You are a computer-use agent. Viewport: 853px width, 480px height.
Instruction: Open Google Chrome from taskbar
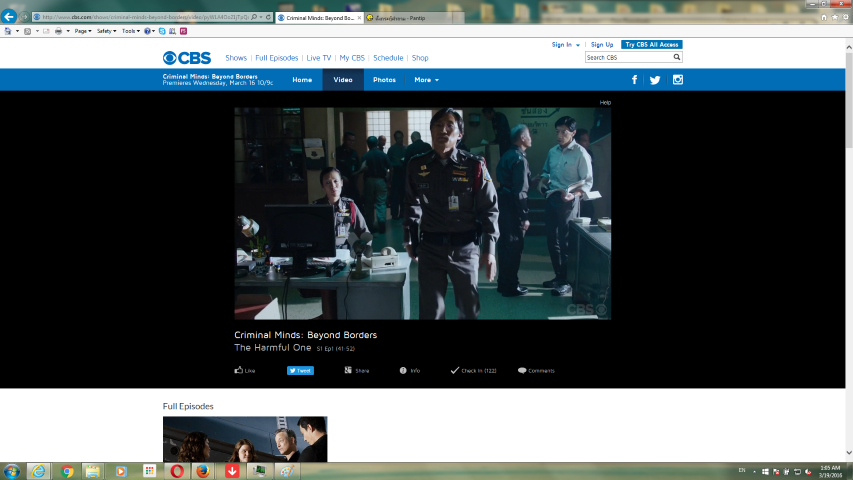[x=67, y=471]
